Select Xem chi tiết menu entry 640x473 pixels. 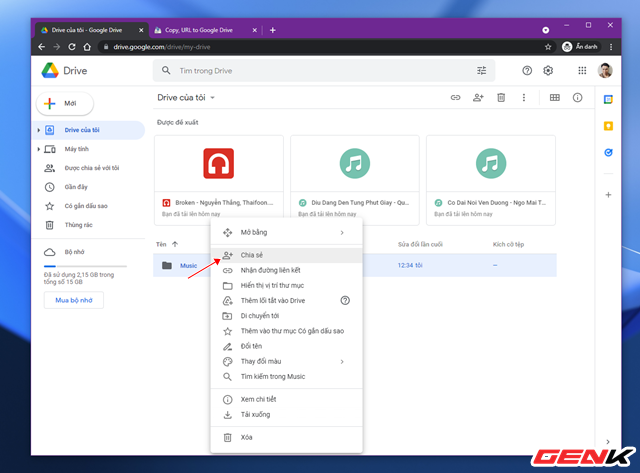(x=286, y=400)
